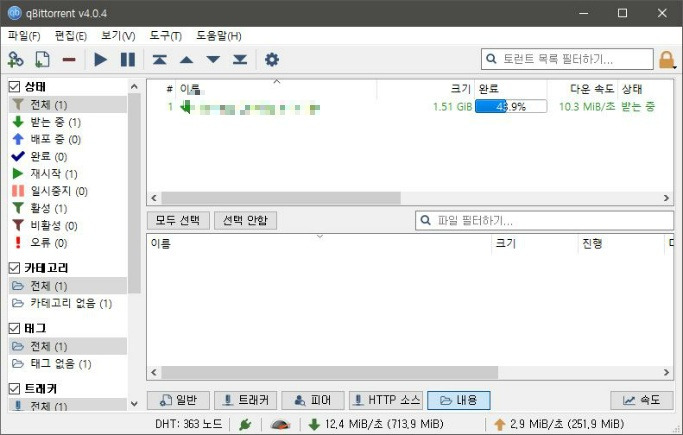
Task: Open the 보기(V) menu
Action: tap(118, 36)
